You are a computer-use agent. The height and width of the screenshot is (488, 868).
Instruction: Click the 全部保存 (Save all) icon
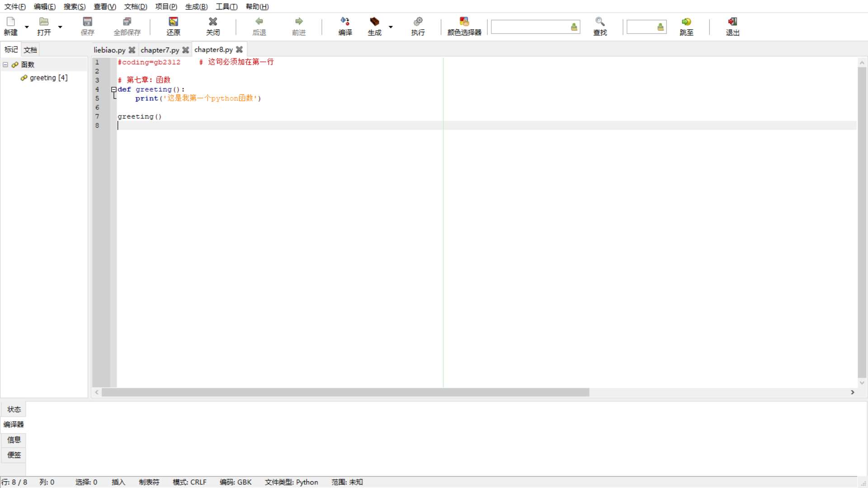point(127,26)
